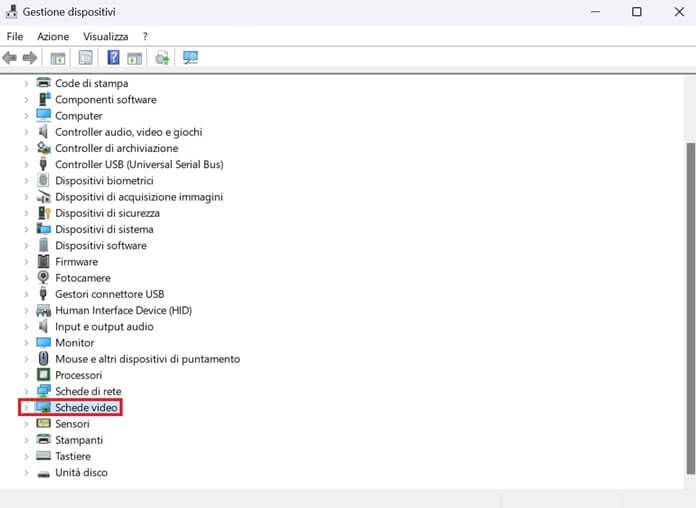The width and height of the screenshot is (696, 508).
Task: Click the Human Interface Device icon
Action: pyautogui.click(x=44, y=310)
